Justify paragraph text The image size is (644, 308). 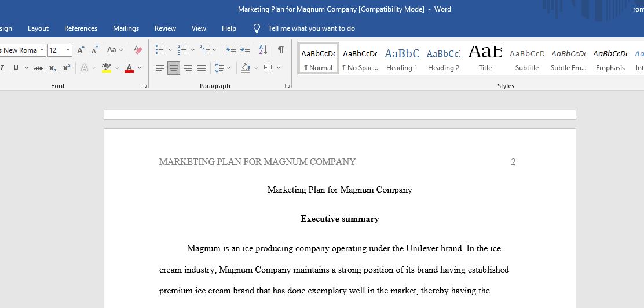(x=202, y=68)
